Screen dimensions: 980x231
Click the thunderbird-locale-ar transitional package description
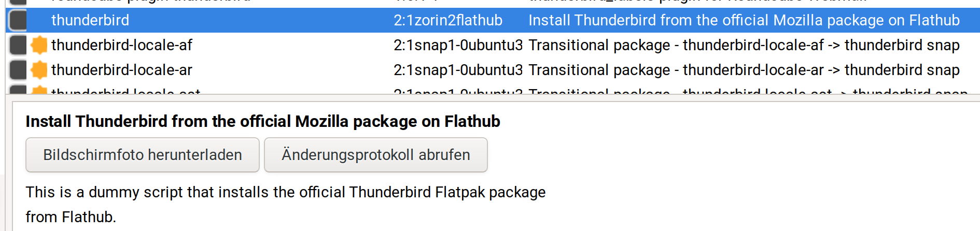744,70
